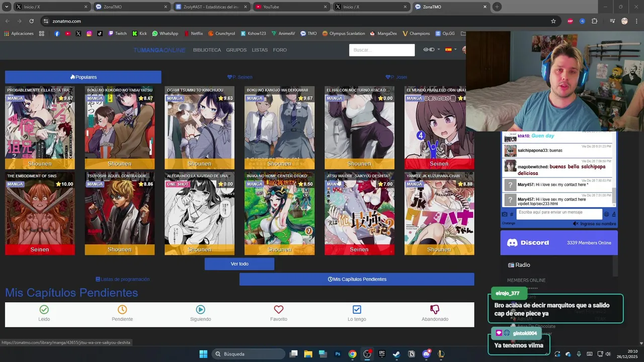Image resolution: width=644 pixels, height=362 pixels.
Task: Open the MangaDex bookmark
Action: [383, 34]
